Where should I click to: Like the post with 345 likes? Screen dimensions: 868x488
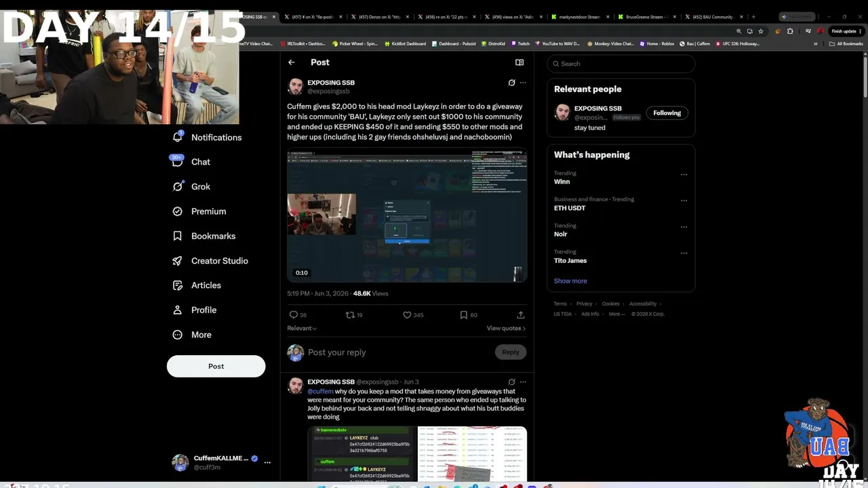coord(413,314)
